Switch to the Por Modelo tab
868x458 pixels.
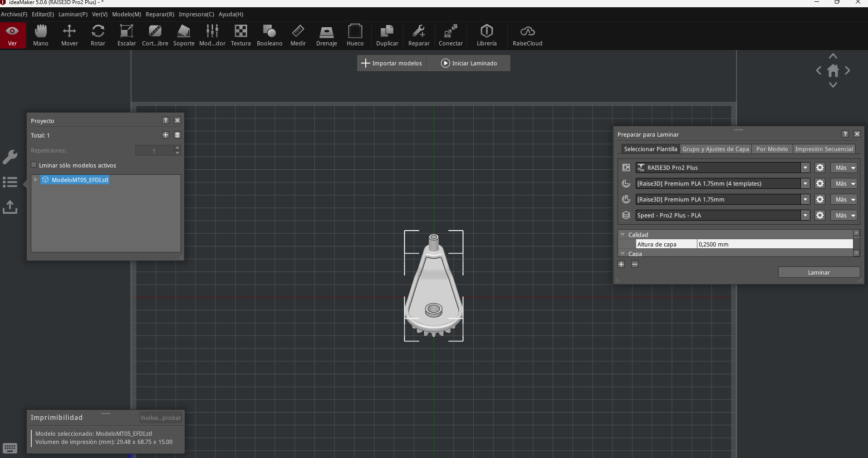coord(772,149)
